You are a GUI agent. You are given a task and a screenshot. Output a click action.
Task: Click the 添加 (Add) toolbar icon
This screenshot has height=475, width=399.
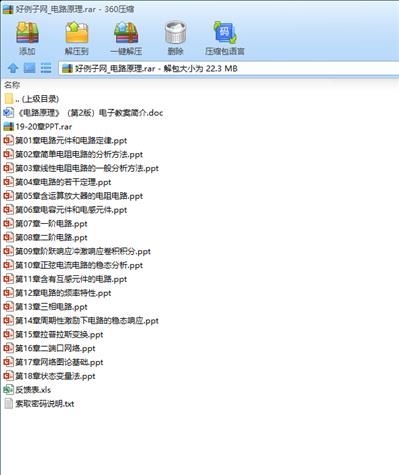click(x=27, y=38)
